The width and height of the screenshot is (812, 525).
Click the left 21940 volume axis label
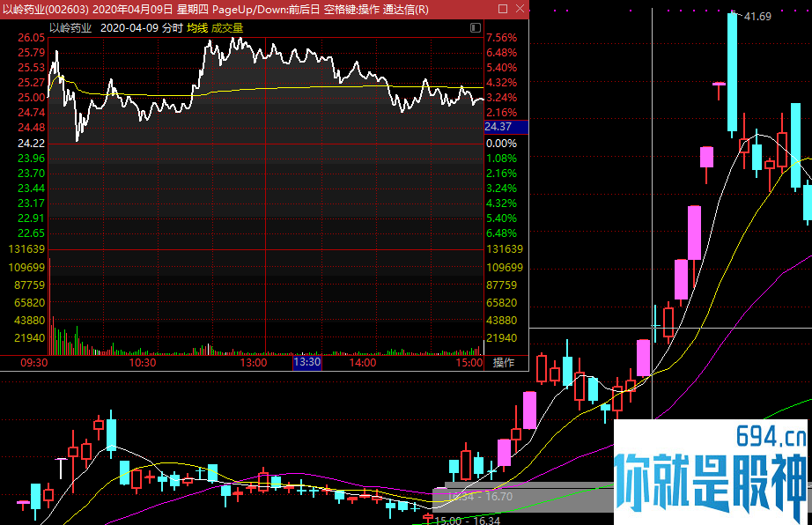30,338
